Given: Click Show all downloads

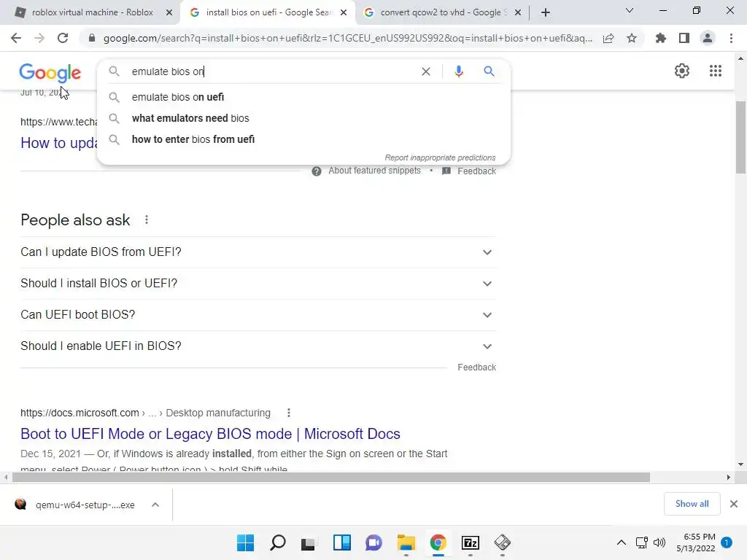Looking at the screenshot, I should (692, 504).
